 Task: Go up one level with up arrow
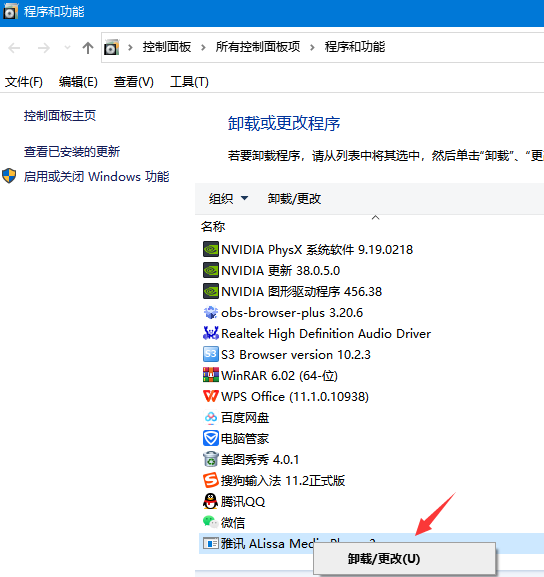(88, 48)
